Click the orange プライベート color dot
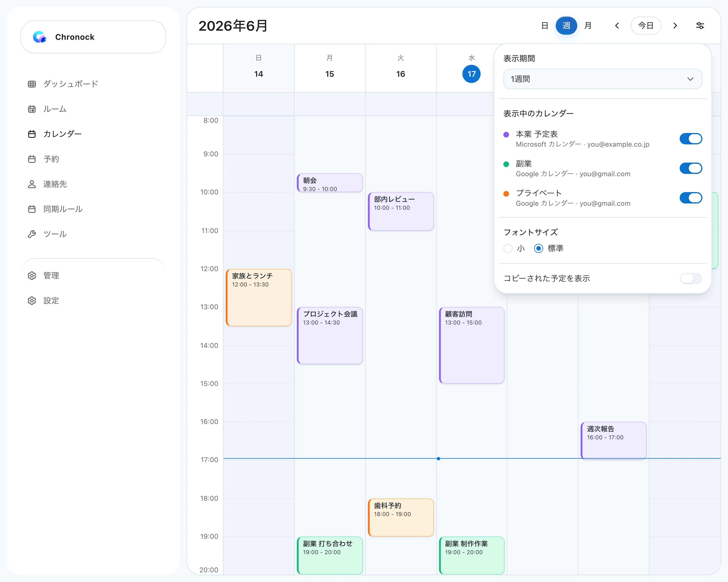Image resolution: width=728 pixels, height=582 pixels. pos(506,194)
